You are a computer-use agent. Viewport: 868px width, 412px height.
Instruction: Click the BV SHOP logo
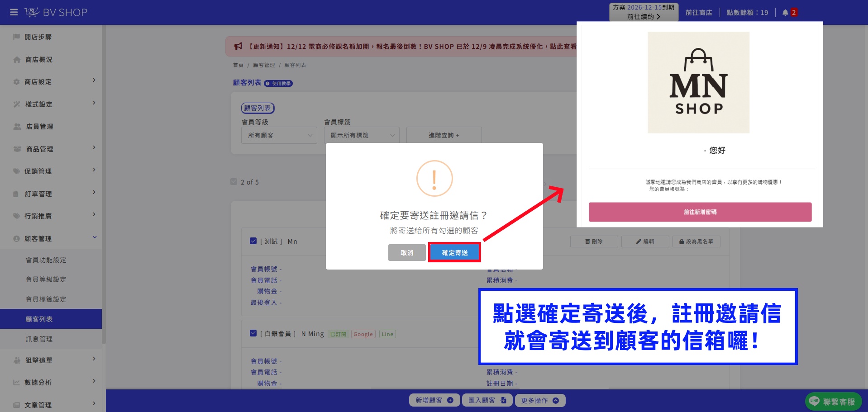click(x=56, y=12)
